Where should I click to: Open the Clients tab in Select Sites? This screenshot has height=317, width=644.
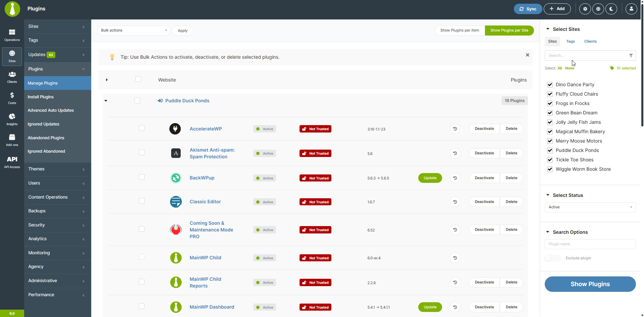click(590, 41)
